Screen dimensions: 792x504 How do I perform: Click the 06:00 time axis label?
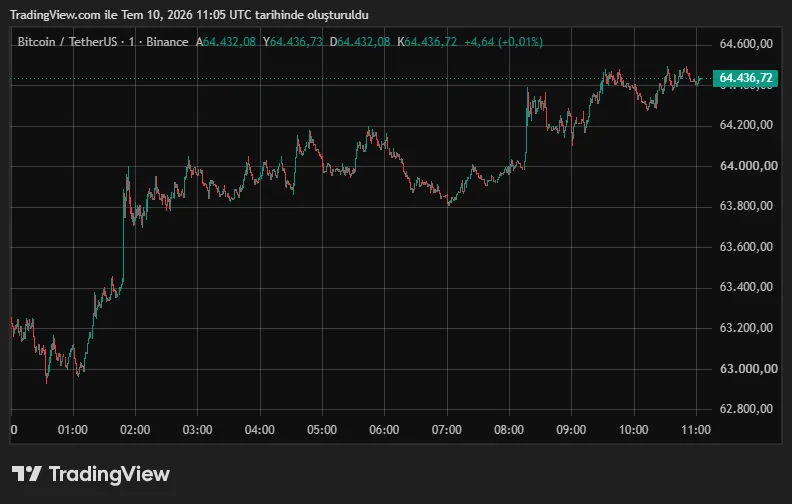coord(384,430)
